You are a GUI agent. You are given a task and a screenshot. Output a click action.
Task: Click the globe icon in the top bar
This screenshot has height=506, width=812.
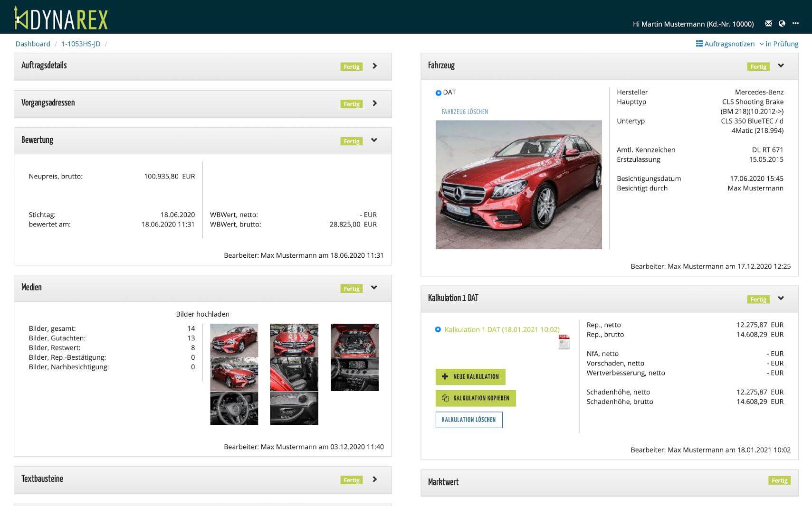[783, 23]
